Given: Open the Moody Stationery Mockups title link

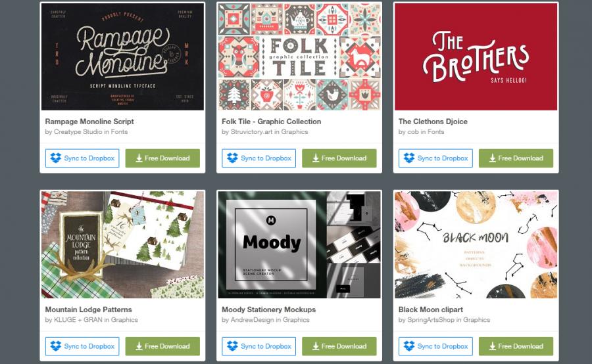Looking at the screenshot, I should [268, 309].
